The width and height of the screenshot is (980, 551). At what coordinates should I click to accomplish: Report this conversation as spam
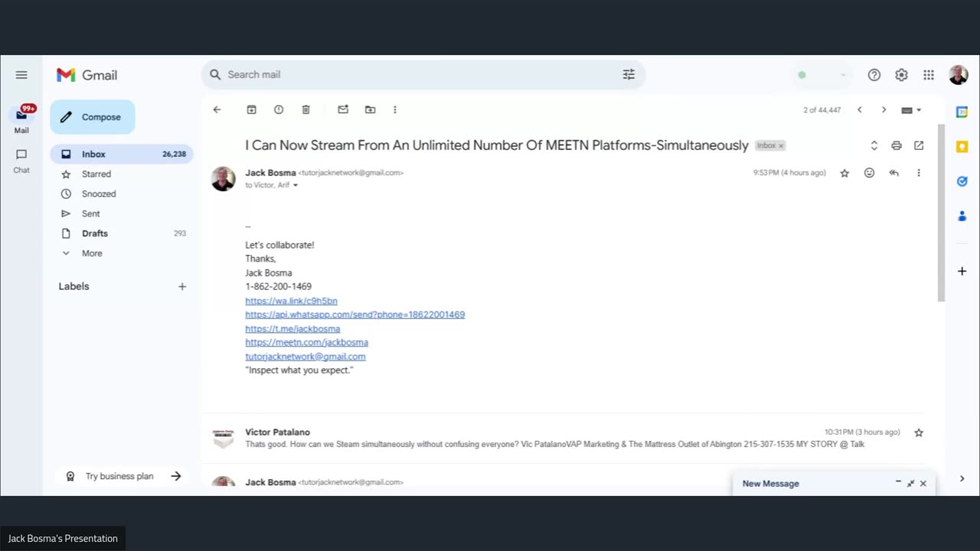point(279,109)
